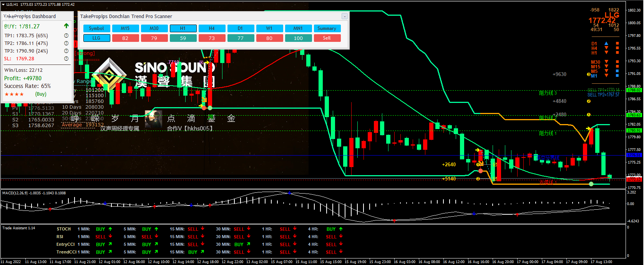Viewport: 644px width, 265px height.
Task: Click yellow circle marker 3 near +9630
Action: click(589, 74)
